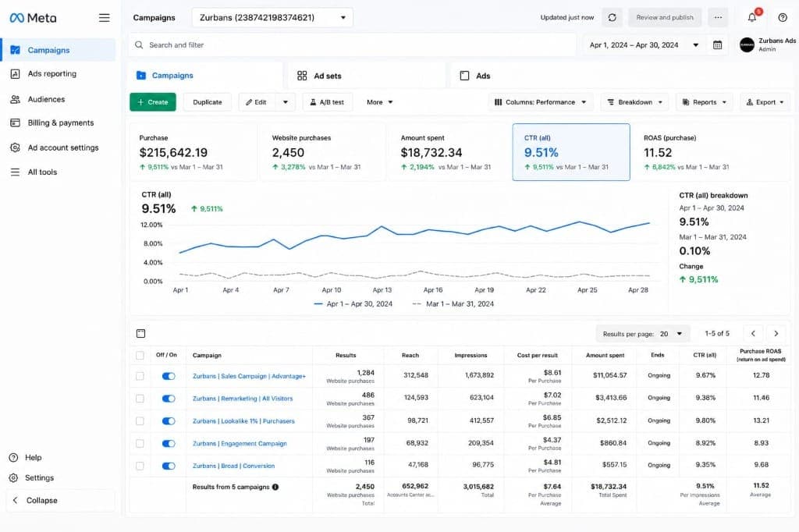Click the Ad sets grid icon
Viewport: 799px width, 532px height.
pyautogui.click(x=302, y=76)
